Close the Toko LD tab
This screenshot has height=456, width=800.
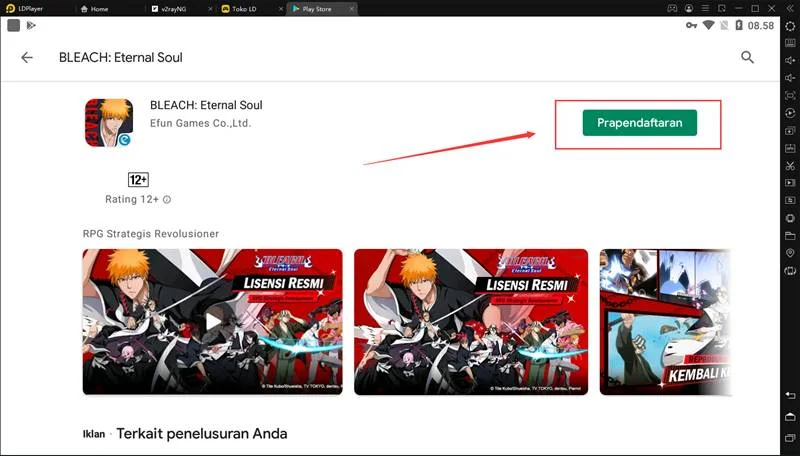click(x=281, y=9)
